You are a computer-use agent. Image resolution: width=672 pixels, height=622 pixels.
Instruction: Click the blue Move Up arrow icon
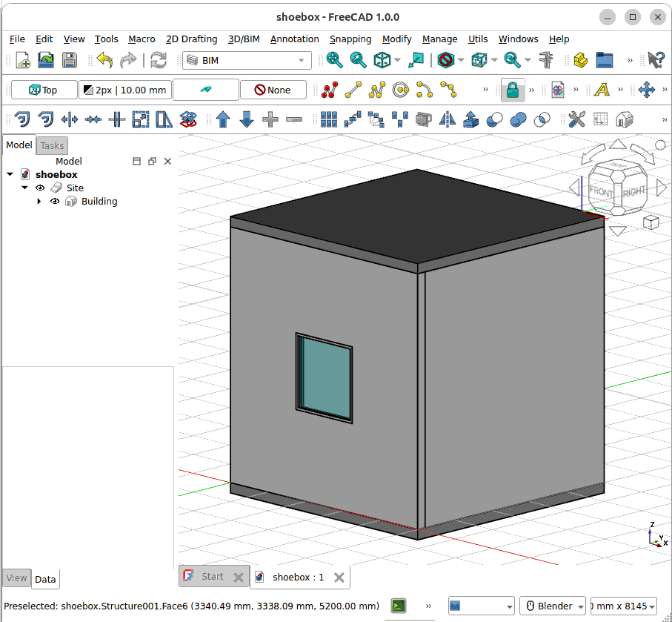point(223,119)
